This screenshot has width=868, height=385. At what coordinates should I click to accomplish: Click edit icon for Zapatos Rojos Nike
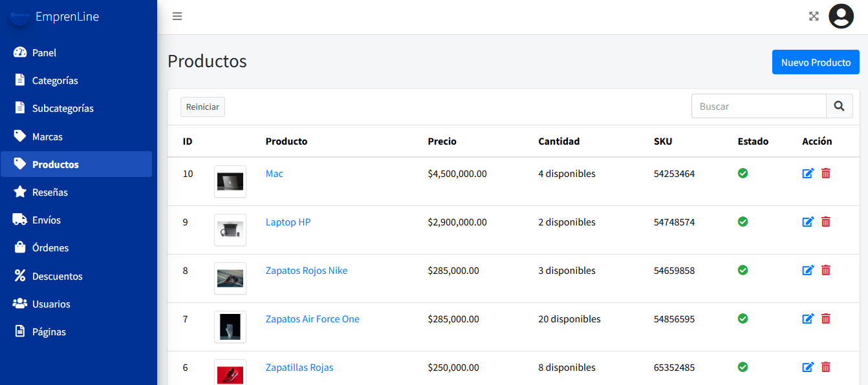click(x=808, y=270)
